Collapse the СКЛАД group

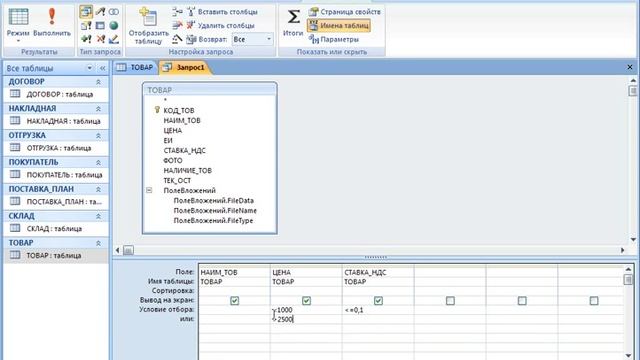[98, 216]
